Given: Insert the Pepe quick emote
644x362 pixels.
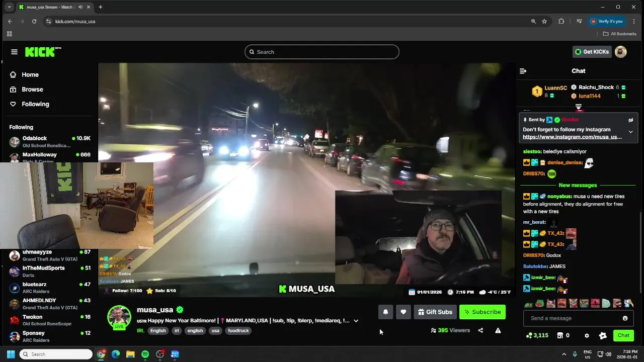Looking at the screenshot, I should 528,304.
